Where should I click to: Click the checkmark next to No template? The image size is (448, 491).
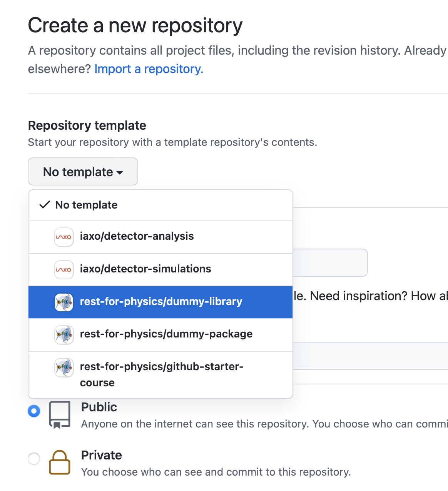click(45, 205)
